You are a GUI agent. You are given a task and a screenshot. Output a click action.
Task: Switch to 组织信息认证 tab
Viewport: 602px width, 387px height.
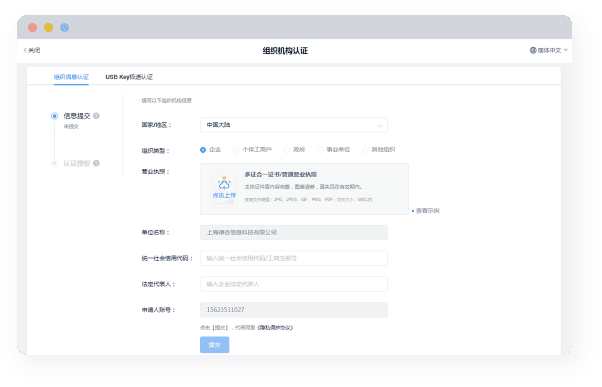click(71, 77)
